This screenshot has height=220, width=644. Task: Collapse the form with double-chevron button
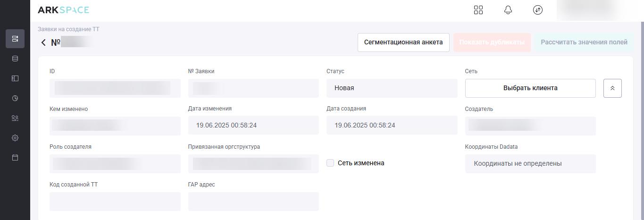[x=612, y=88]
